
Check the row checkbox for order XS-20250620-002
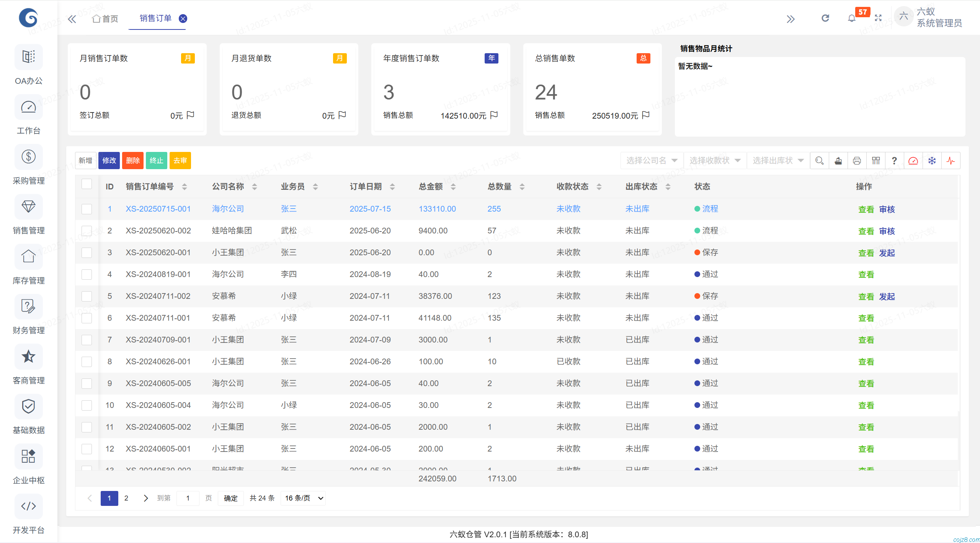pyautogui.click(x=87, y=231)
